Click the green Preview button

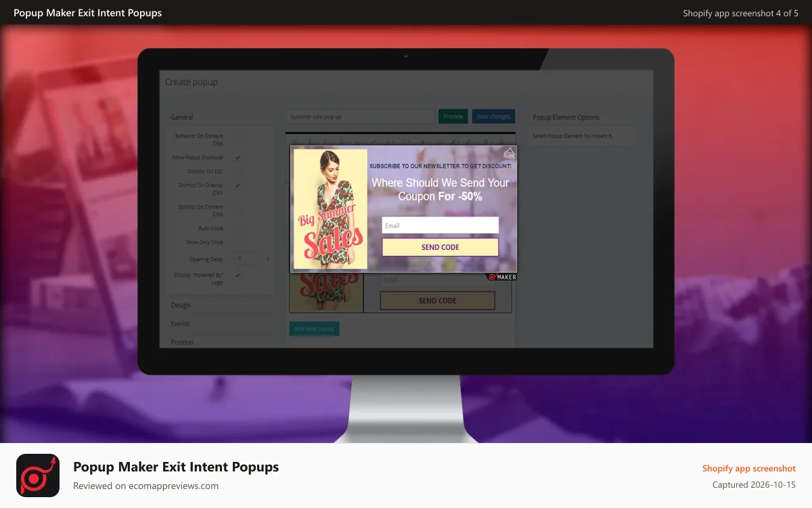point(453,117)
